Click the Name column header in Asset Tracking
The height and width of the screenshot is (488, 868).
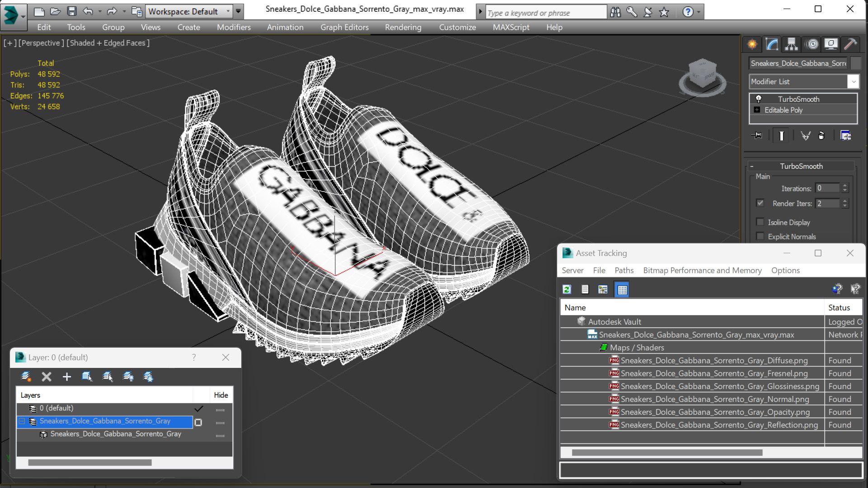[x=692, y=307]
